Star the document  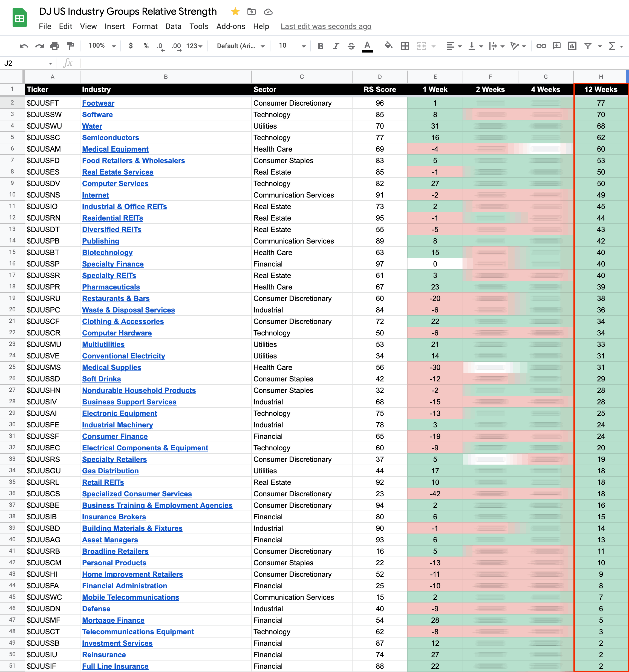[x=235, y=12]
